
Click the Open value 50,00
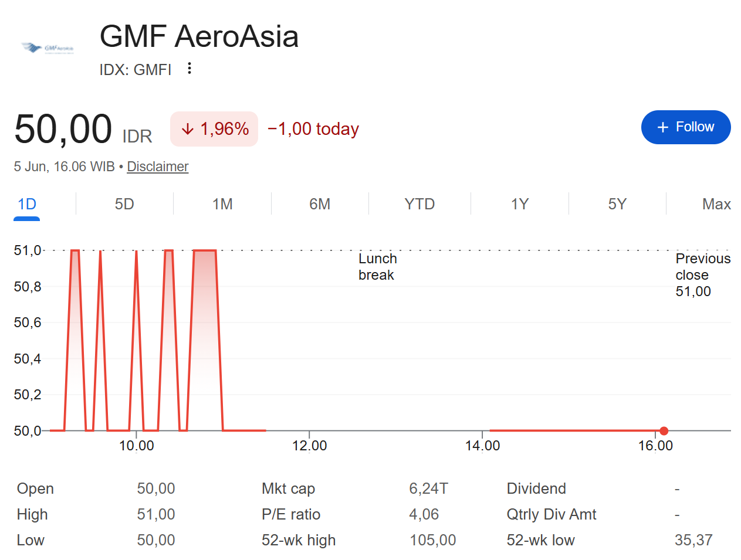156,488
